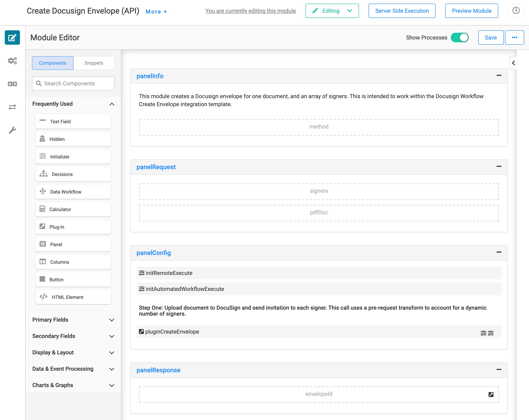This screenshot has height=420, width=529.
Task: Collapse the Frequently Used section
Action: click(x=112, y=104)
